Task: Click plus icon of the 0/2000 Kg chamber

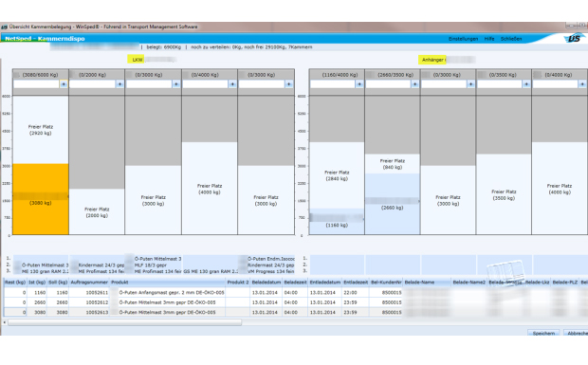Action: (x=119, y=84)
